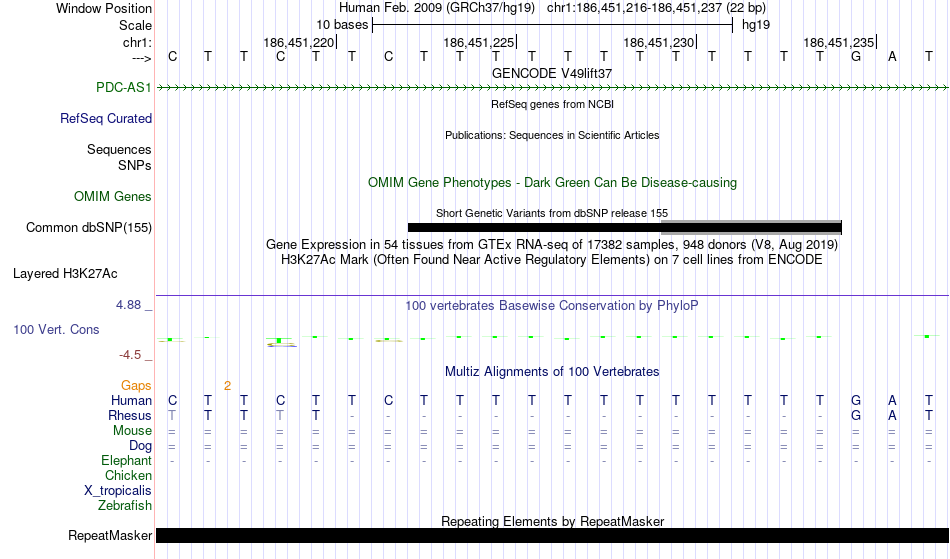Select the OMIM Genes track label

(x=113, y=196)
